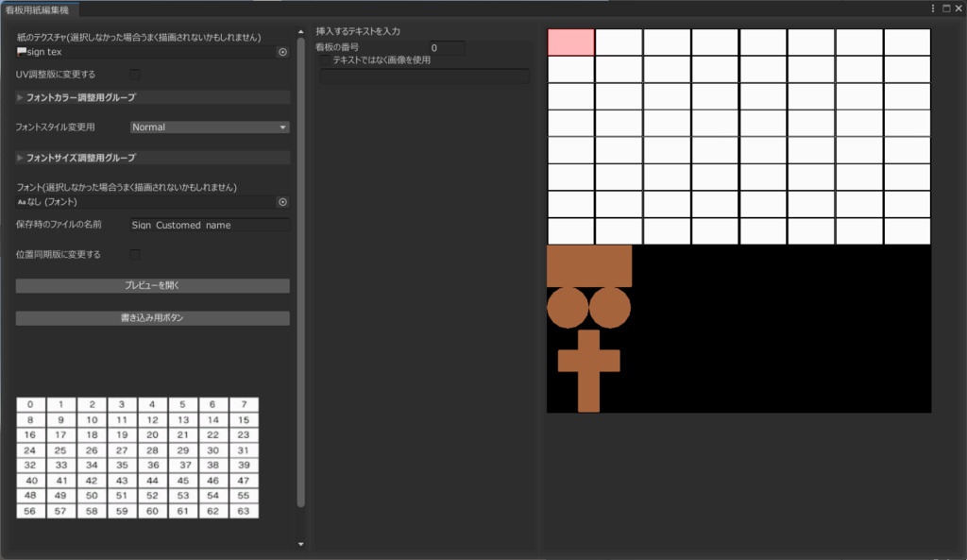967x560 pixels.
Task: Tick the テキストではなく画像を使用 checkbox
Action: 325,60
